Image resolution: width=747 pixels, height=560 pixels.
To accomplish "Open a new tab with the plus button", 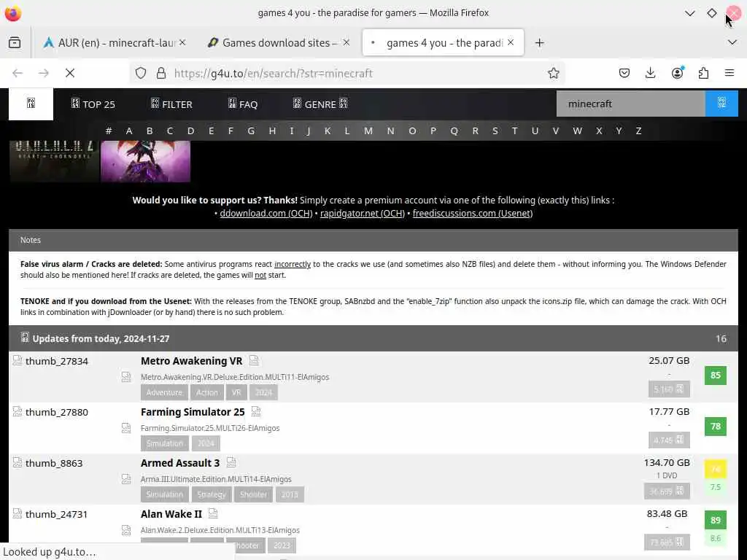I will tap(539, 43).
